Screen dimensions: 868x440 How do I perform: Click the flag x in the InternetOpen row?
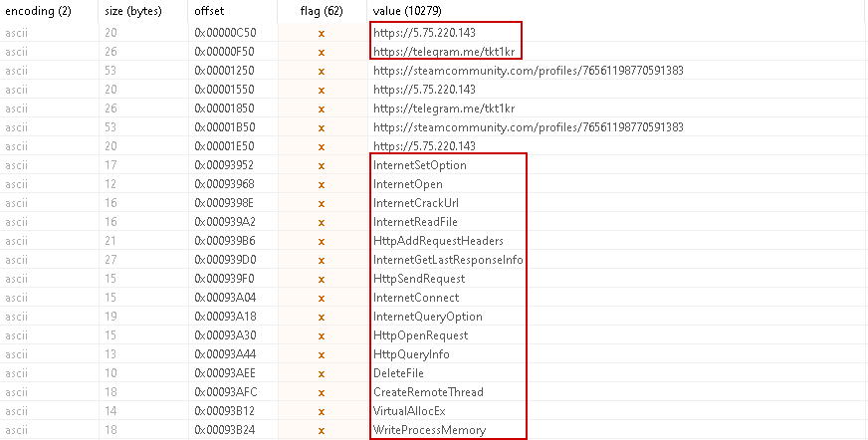click(322, 184)
